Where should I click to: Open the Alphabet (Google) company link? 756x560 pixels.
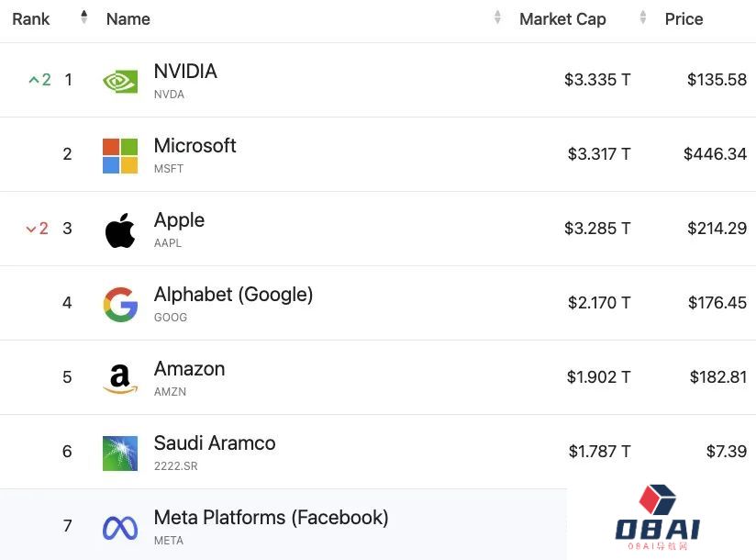point(233,295)
